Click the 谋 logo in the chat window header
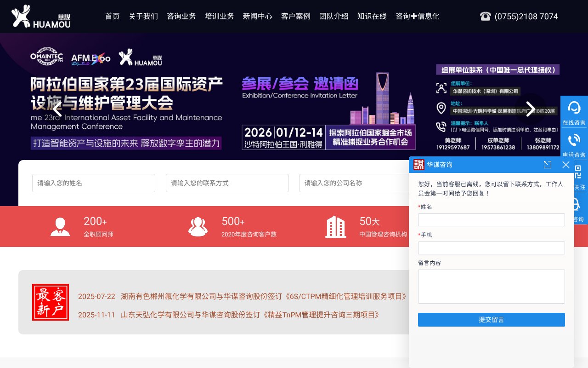Screen dimensions: 588x368 pyautogui.click(x=418, y=165)
